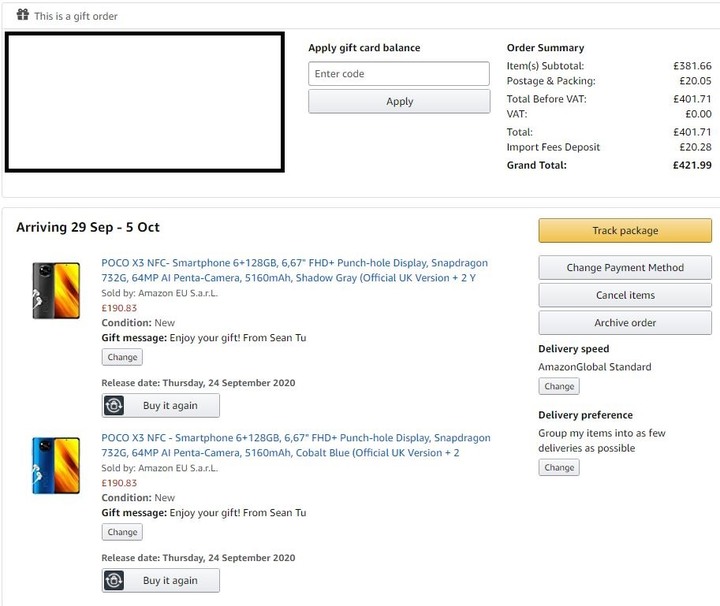Click the gift box icon beside gift order
This screenshot has height=606, width=720.
22,15
